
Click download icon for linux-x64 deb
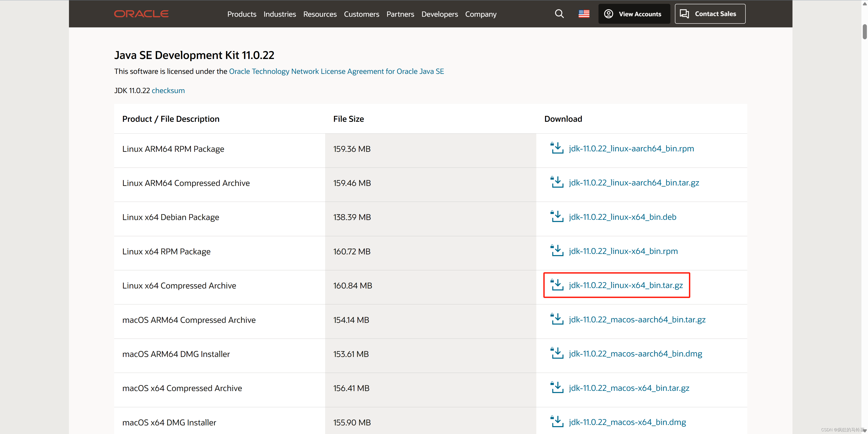557,216
